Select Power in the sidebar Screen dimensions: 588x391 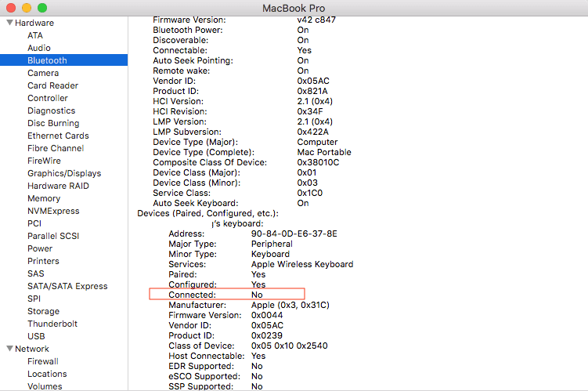tap(40, 248)
